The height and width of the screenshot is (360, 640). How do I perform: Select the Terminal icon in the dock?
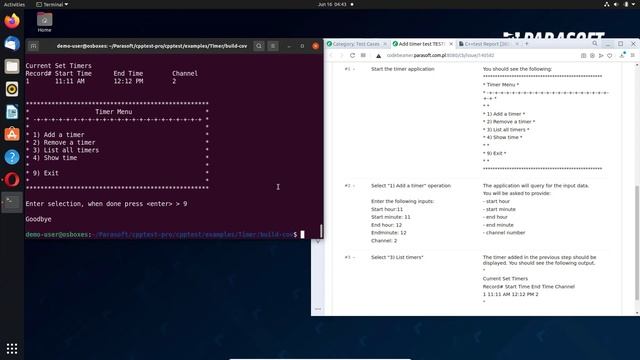coord(12,202)
